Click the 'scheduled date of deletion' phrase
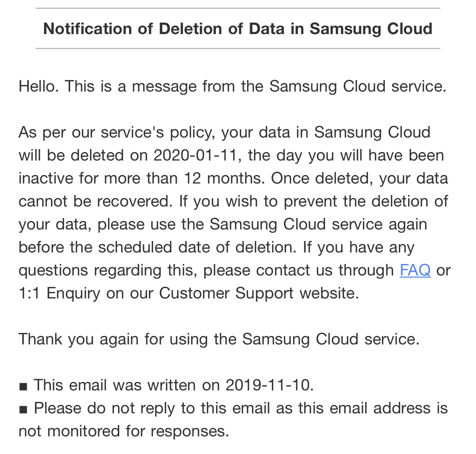The height and width of the screenshot is (454, 476). click(x=196, y=247)
